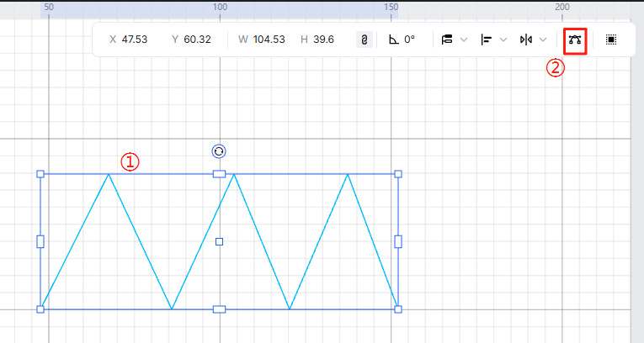Click the top-left corner resize handle

tap(40, 174)
